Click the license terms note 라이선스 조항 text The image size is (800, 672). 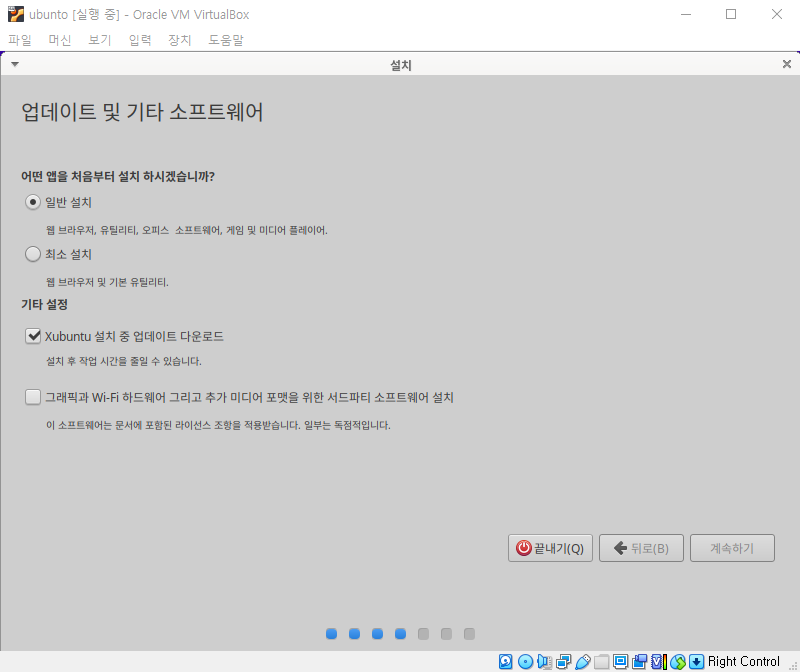click(218, 425)
